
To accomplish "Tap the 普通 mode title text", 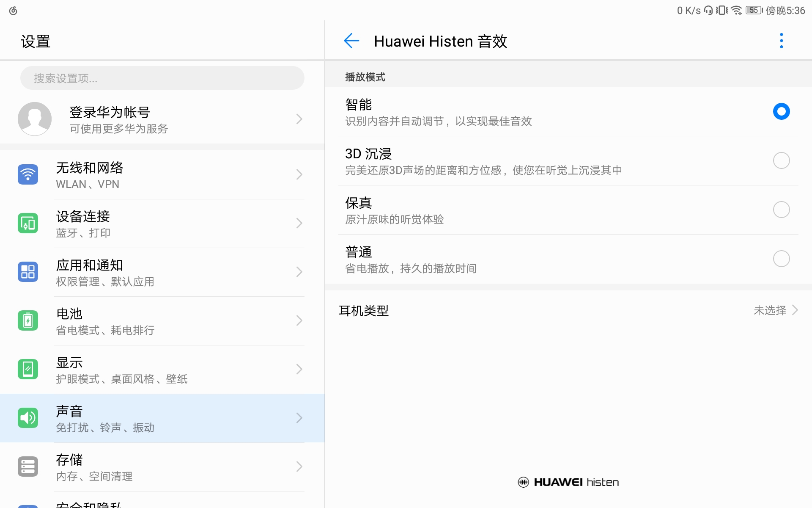I will [x=358, y=251].
